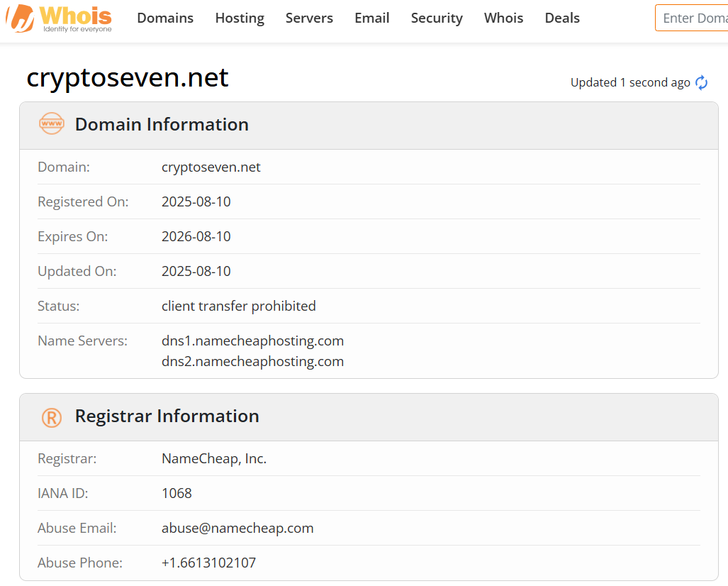Select the status 'client transfer prohibited'
728x586 pixels.
239,306
